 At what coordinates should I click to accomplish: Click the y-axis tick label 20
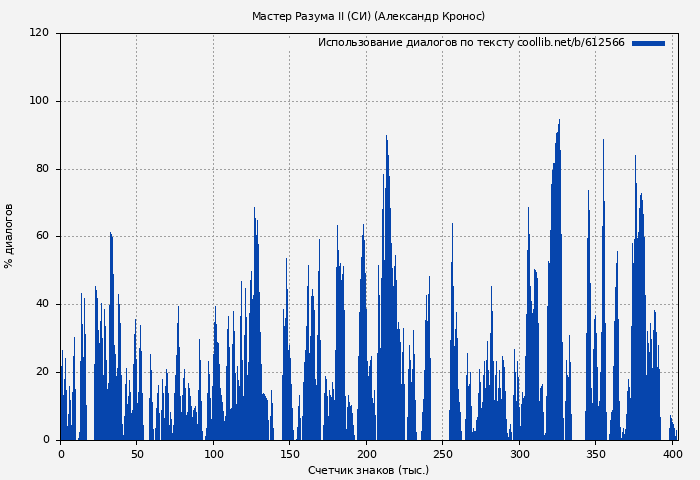(42, 372)
